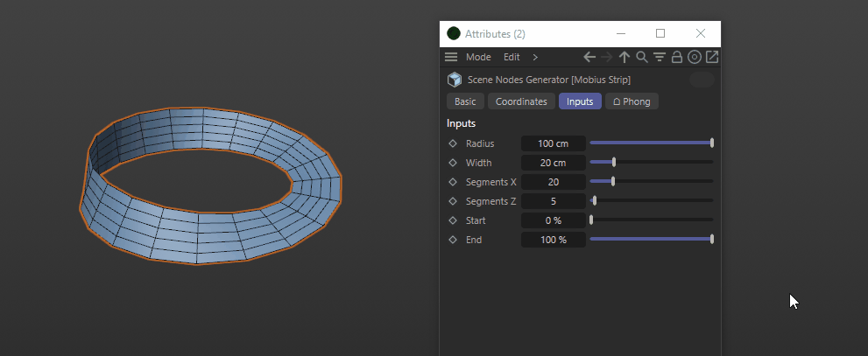This screenshot has width=868, height=356.
Task: Toggle the Segments X keyframe diamond
Action: 453,182
